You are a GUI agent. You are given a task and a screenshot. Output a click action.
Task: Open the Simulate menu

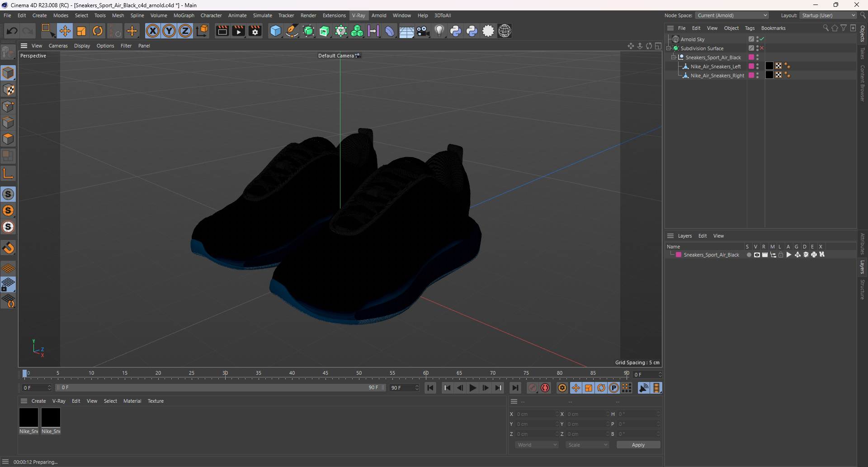click(x=262, y=15)
